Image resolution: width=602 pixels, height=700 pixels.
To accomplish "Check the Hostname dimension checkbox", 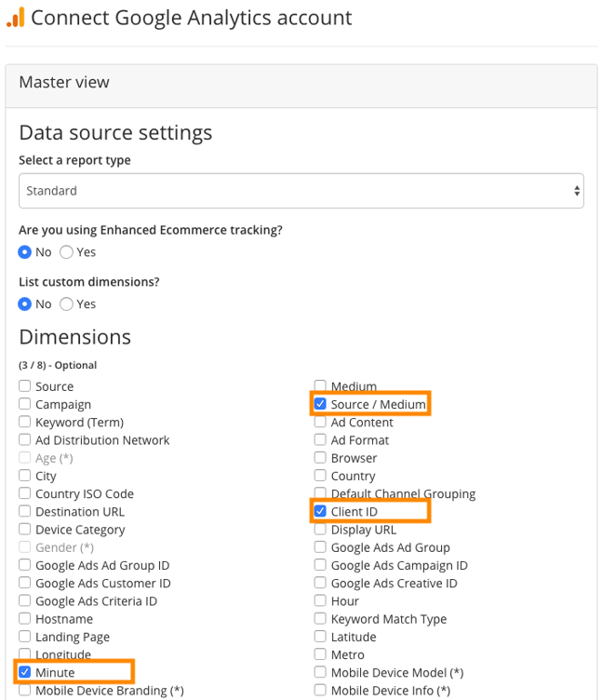I will [x=24, y=618].
